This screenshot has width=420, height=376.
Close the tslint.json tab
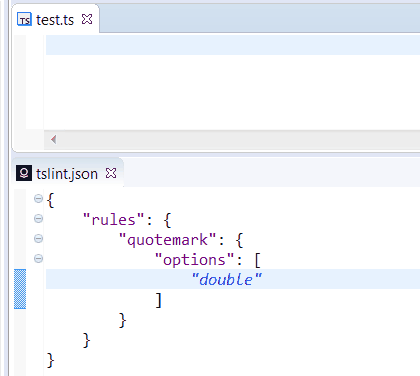click(111, 173)
